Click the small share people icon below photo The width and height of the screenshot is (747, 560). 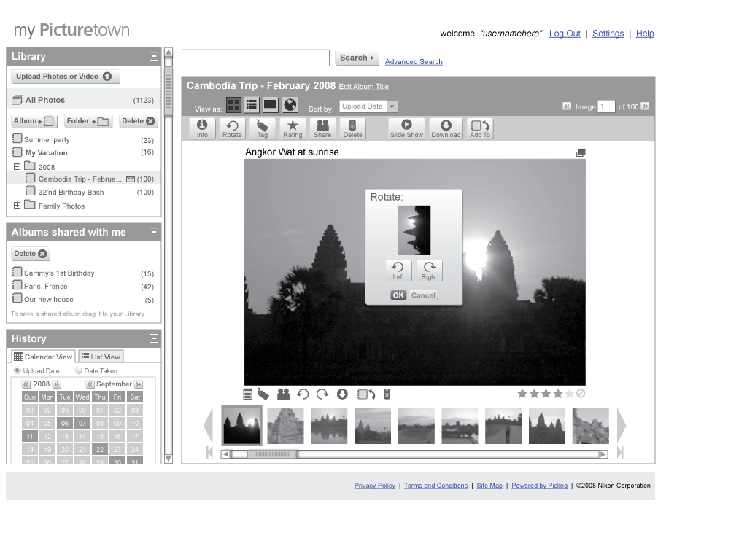pos(284,394)
